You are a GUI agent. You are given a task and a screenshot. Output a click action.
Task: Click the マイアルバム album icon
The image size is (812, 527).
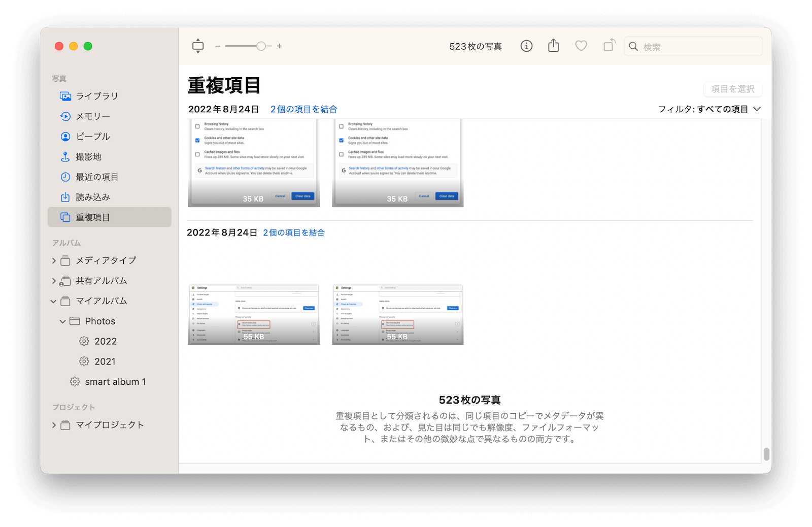point(65,301)
